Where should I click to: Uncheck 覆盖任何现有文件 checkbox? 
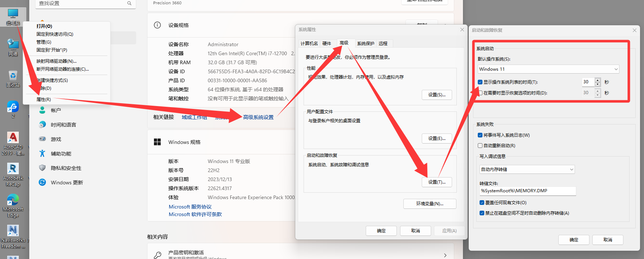(x=482, y=203)
